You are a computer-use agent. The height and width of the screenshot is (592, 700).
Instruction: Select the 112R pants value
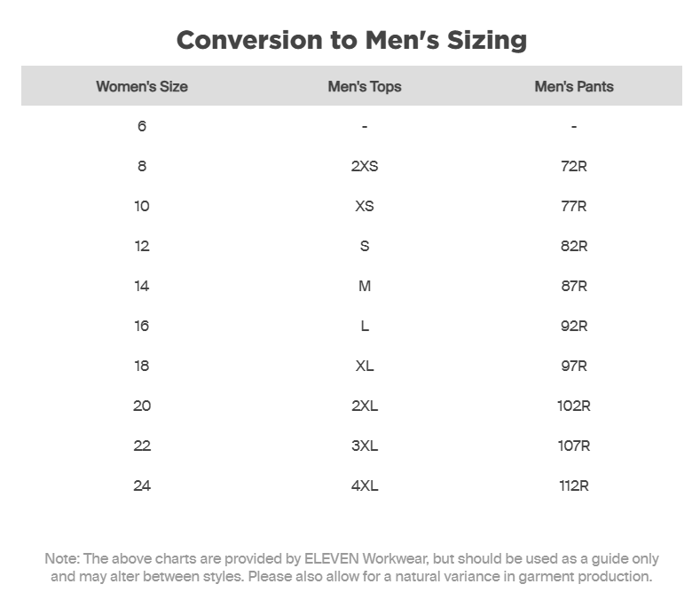pyautogui.click(x=574, y=485)
